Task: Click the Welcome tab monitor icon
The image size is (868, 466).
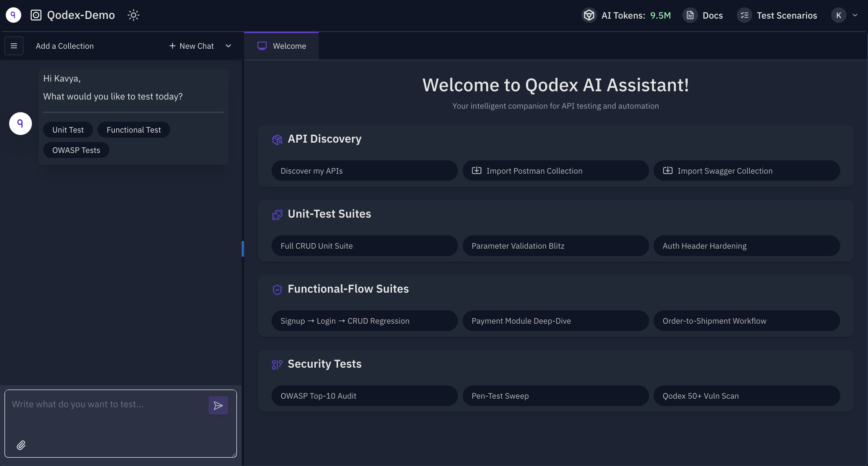Action: click(x=262, y=46)
